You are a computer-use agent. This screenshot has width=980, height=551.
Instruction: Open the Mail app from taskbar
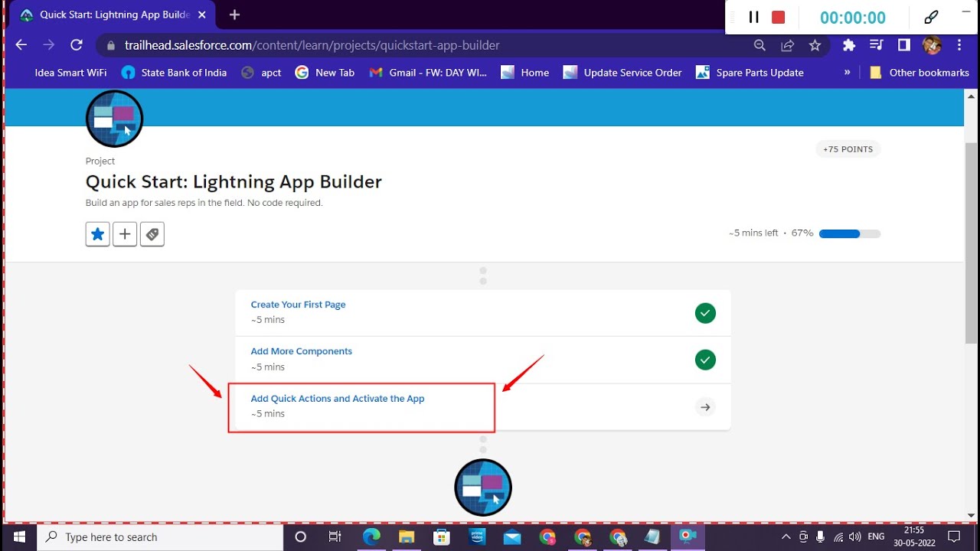pyautogui.click(x=511, y=537)
